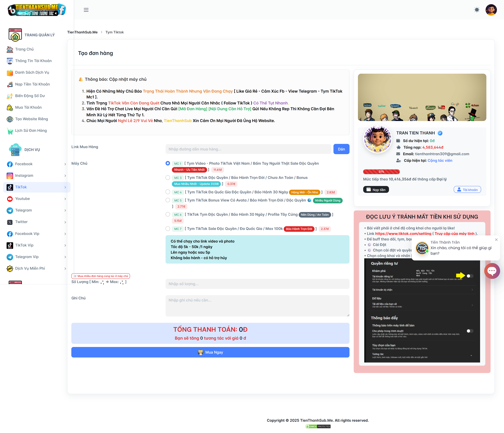Image resolution: width=504 pixels, height=433 pixels.
Task: Select the MC 3 server radio button
Action: tap(168, 178)
